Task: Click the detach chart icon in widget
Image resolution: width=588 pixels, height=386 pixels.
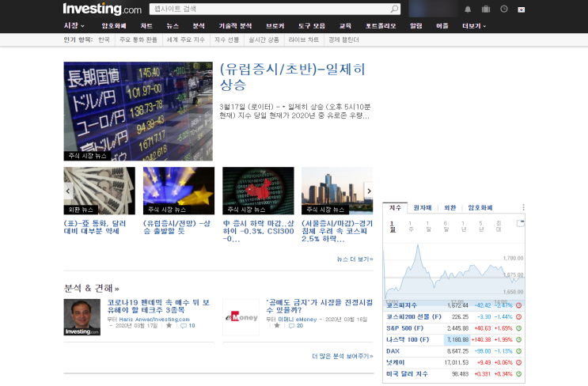Action: 521,223
